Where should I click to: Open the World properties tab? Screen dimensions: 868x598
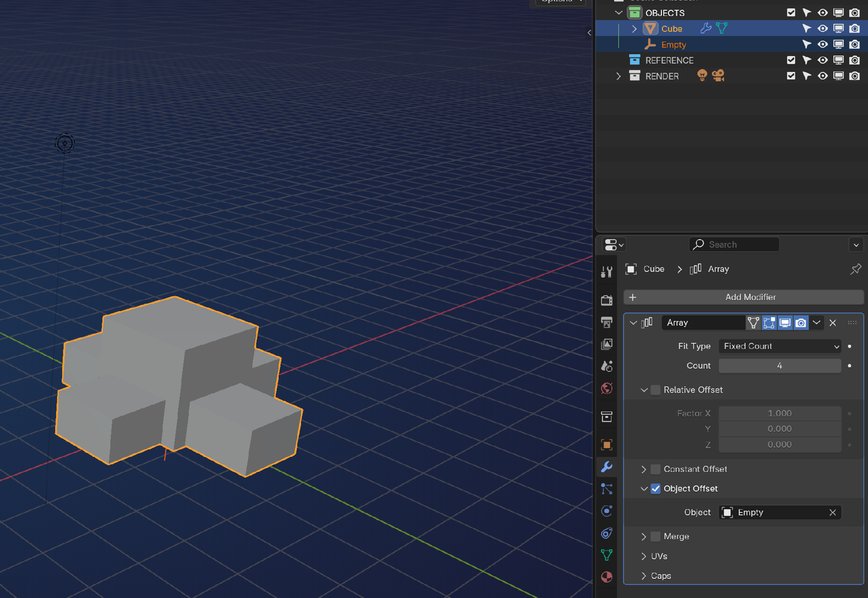(607, 388)
